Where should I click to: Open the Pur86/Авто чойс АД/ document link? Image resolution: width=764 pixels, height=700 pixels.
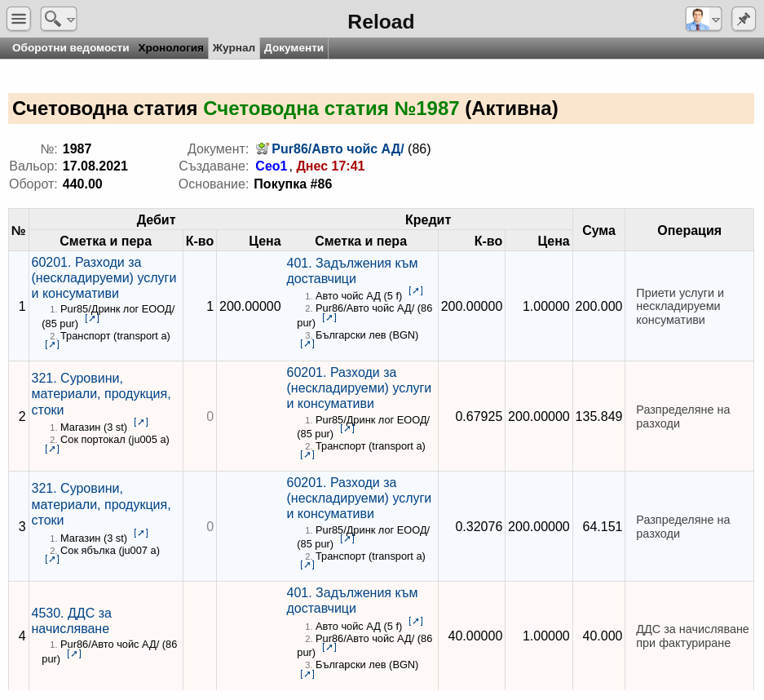click(338, 148)
